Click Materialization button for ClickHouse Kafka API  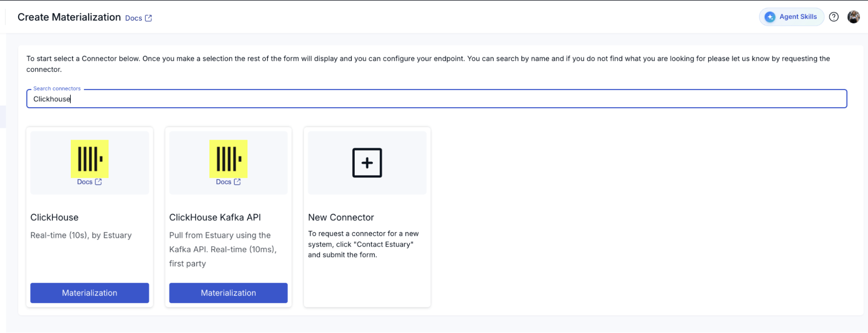pyautogui.click(x=228, y=293)
